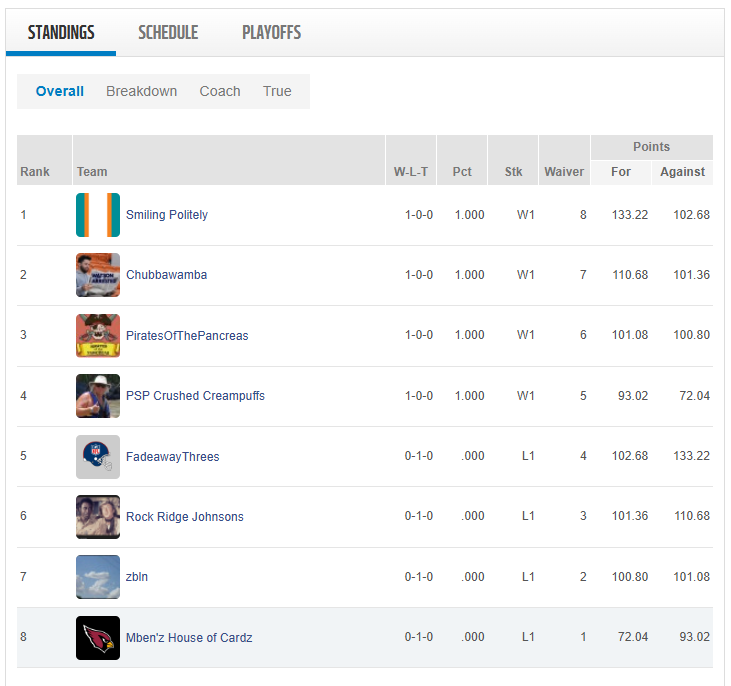
Task: Click the PiratesOfThePancreas team avatar
Action: coord(98,336)
